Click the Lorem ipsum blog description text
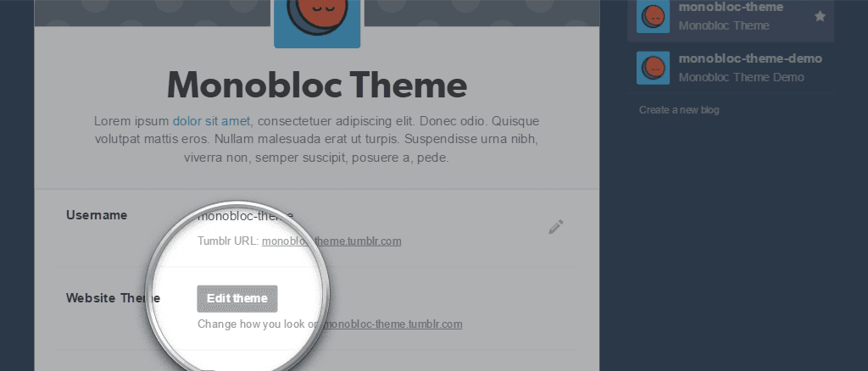Image resolution: width=868 pixels, height=371 pixels. 317,139
